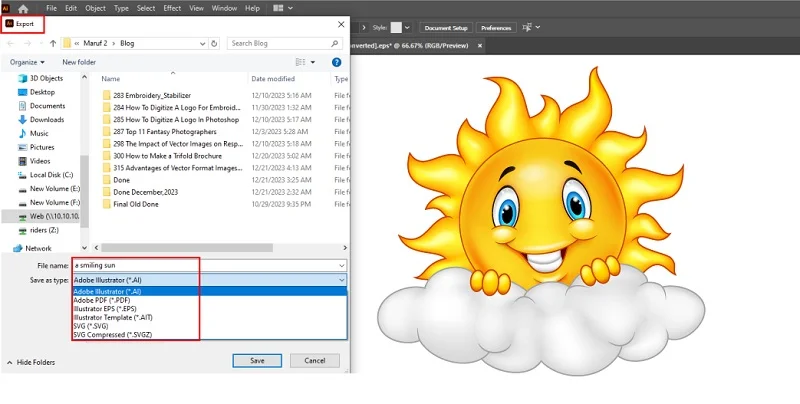
Task: Collapse the Save as type dropdown
Action: tap(341, 280)
